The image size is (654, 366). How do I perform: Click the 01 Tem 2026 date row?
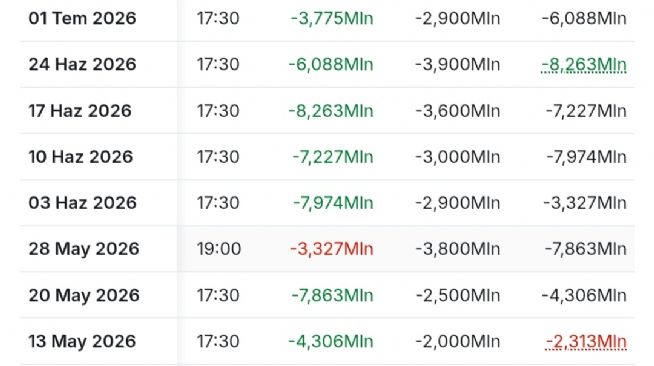pos(327,19)
